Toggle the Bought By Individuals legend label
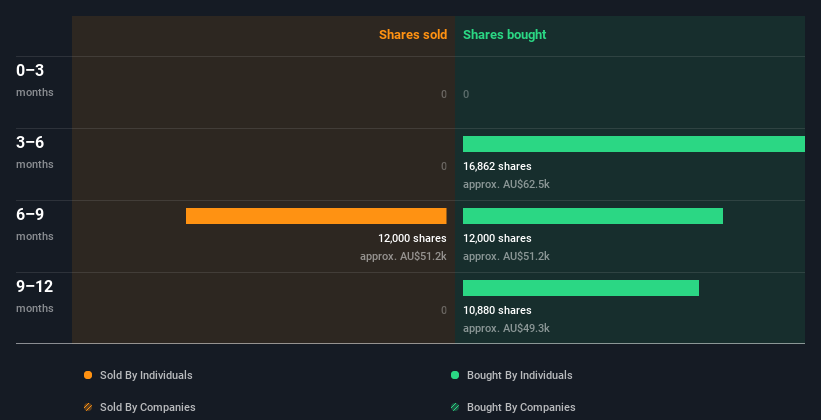The width and height of the screenshot is (821, 420). pyautogui.click(x=519, y=375)
